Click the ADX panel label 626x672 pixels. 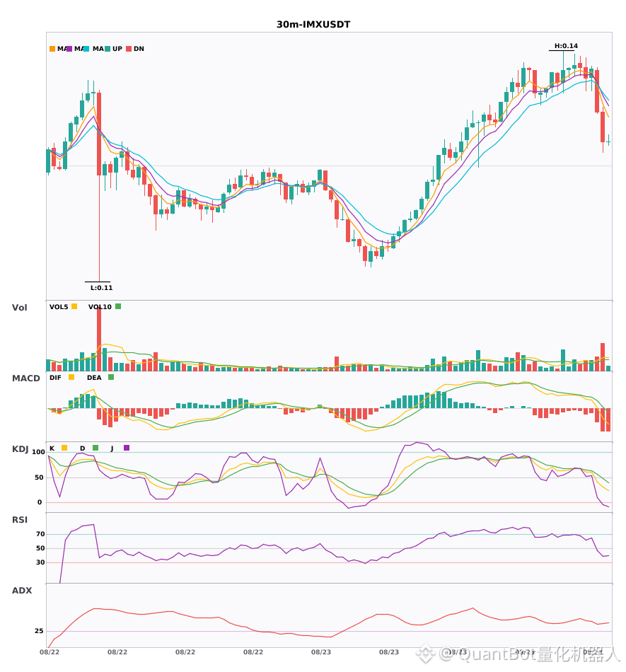click(22, 591)
